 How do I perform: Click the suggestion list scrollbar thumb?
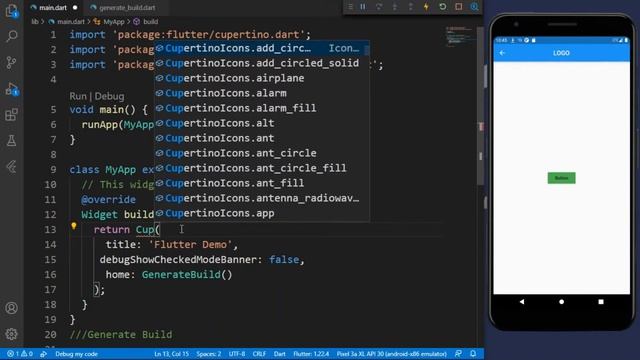[x=367, y=50]
